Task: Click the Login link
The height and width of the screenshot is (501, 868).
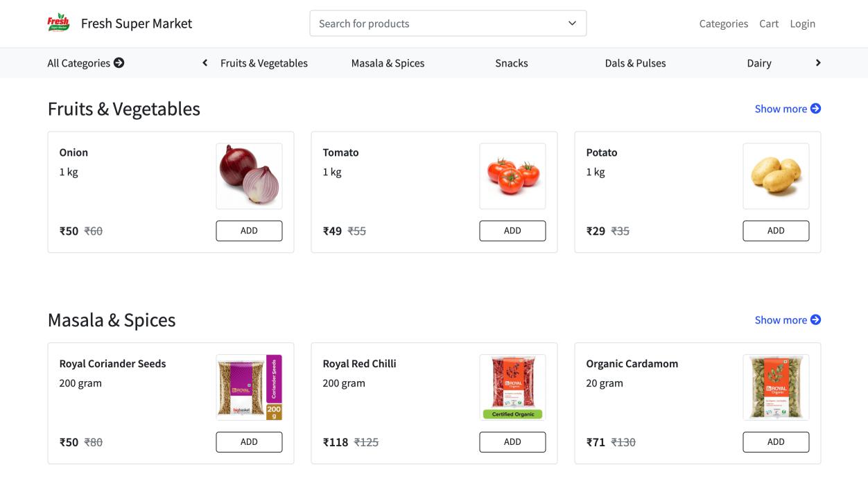Action: [802, 23]
